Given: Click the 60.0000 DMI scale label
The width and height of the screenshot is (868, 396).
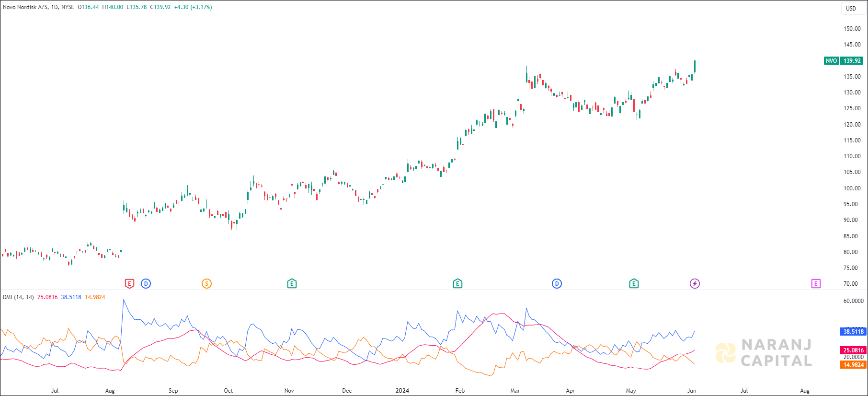Looking at the screenshot, I should pyautogui.click(x=854, y=301).
